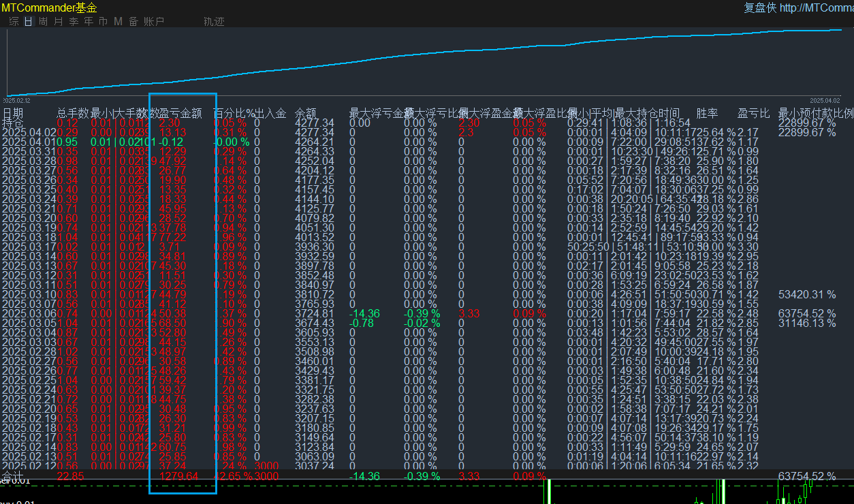The width and height of the screenshot is (854, 504).
Task: Click the 出入金 column header
Action: (x=270, y=113)
